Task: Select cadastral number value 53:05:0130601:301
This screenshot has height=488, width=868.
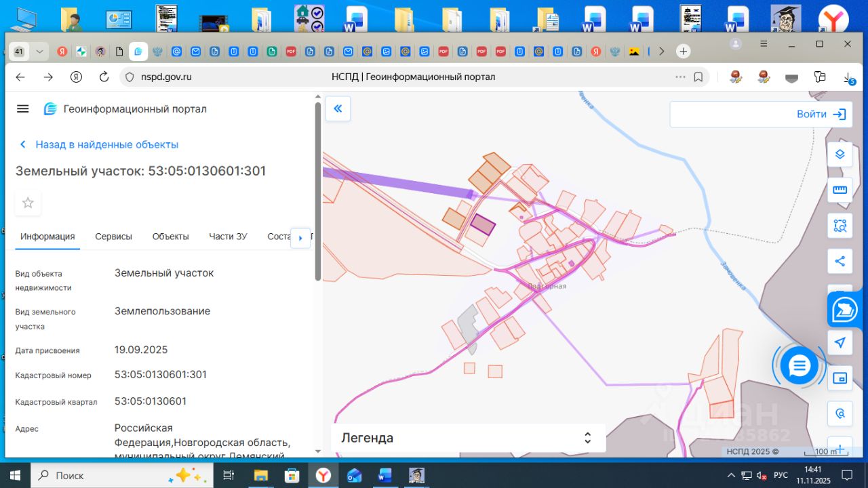Action: tap(161, 374)
